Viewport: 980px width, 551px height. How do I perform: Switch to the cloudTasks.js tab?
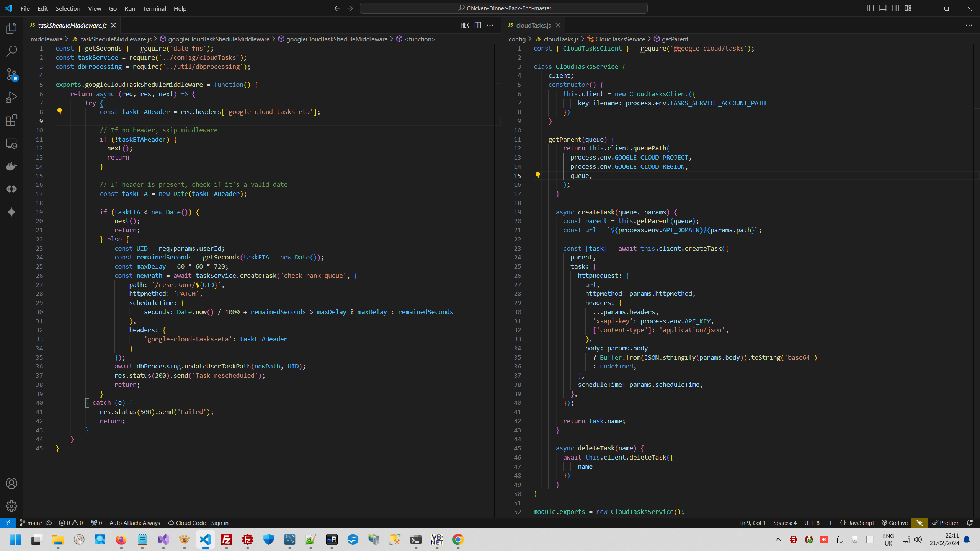click(x=533, y=25)
